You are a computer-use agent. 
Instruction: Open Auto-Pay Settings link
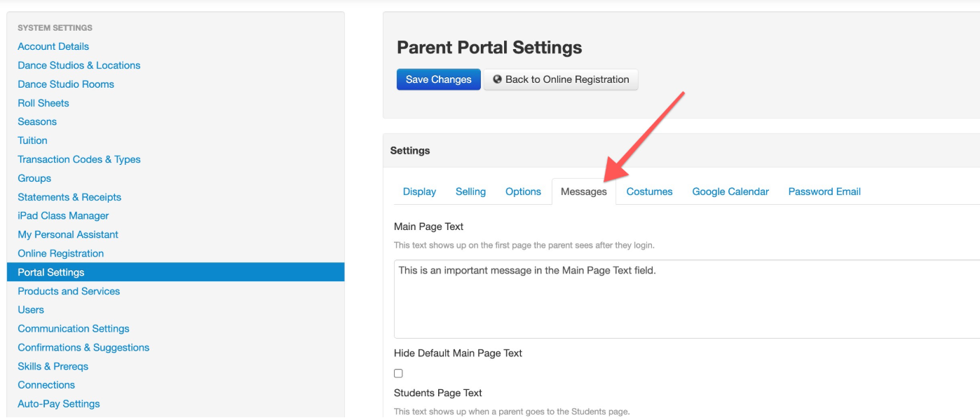pyautogui.click(x=59, y=404)
